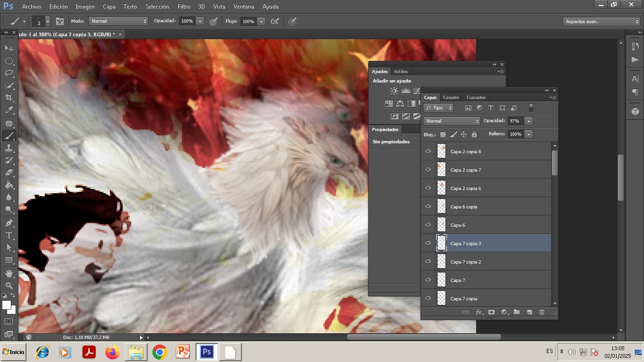Open the layer blend mode Normal dropdown

click(x=452, y=121)
